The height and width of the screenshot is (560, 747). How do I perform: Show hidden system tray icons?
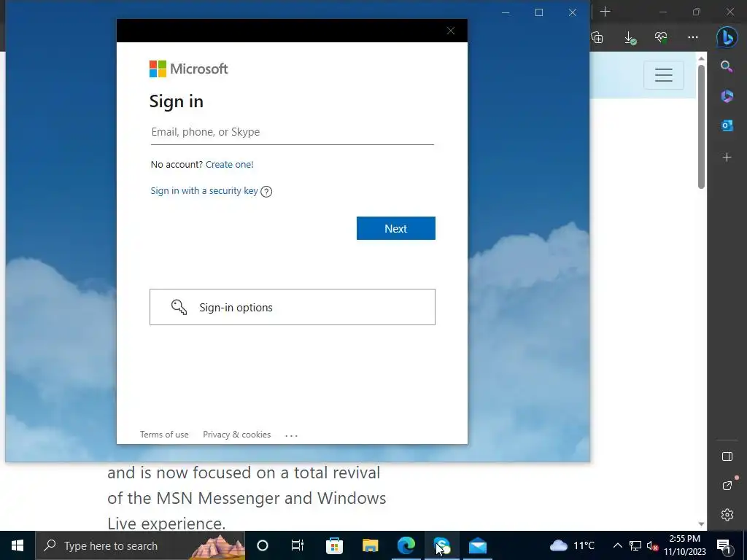pos(617,545)
